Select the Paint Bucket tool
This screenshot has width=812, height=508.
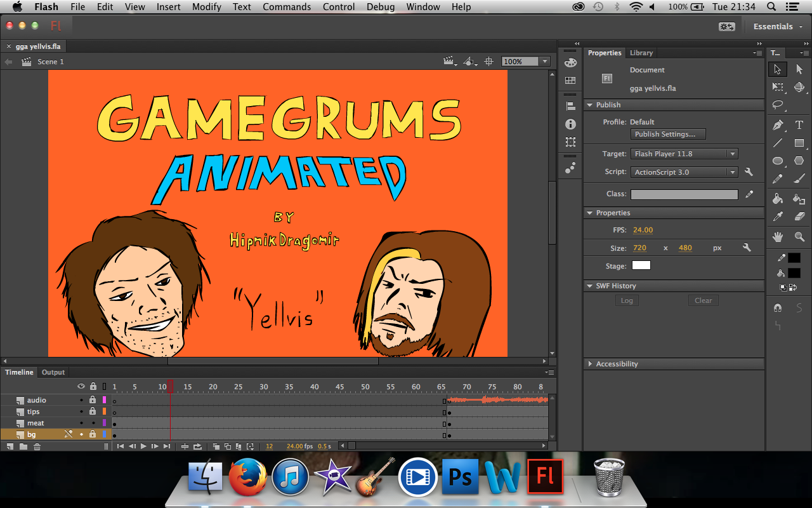point(778,199)
